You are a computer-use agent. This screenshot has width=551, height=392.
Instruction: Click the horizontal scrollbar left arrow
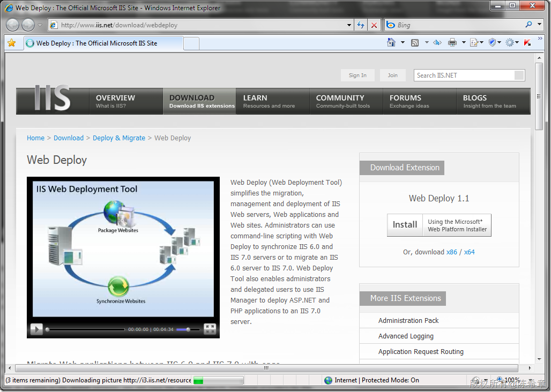tap(10, 368)
